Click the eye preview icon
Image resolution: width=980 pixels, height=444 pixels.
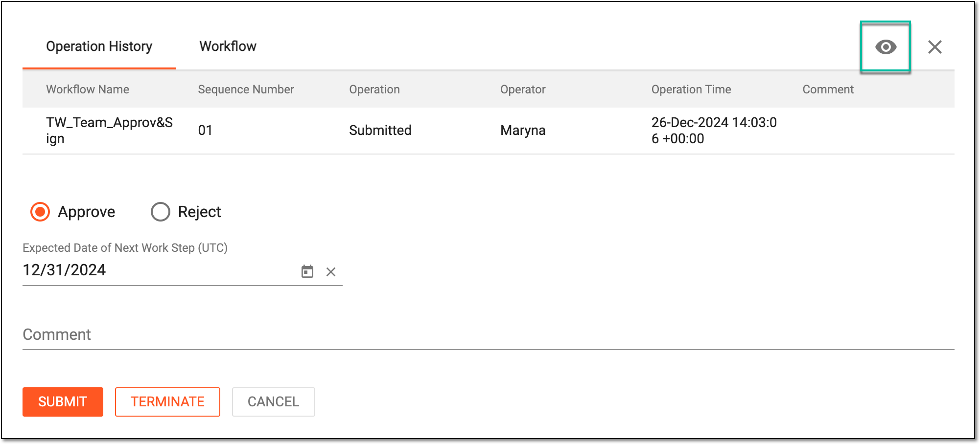point(886,47)
